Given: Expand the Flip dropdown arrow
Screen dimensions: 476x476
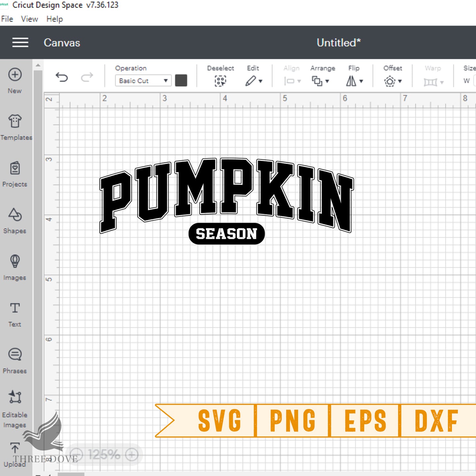Looking at the screenshot, I should [361, 81].
